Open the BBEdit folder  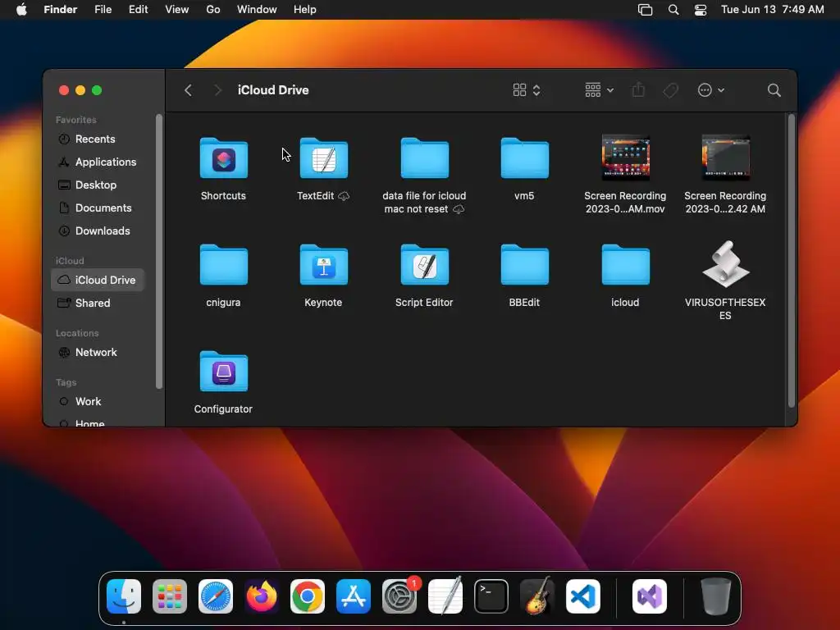click(x=524, y=265)
